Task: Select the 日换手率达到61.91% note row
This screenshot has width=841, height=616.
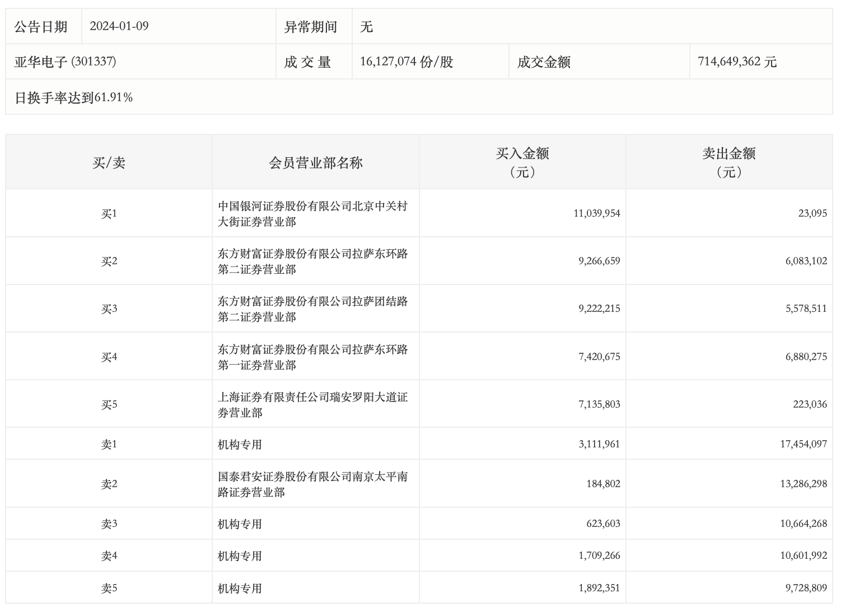Action: (x=74, y=97)
